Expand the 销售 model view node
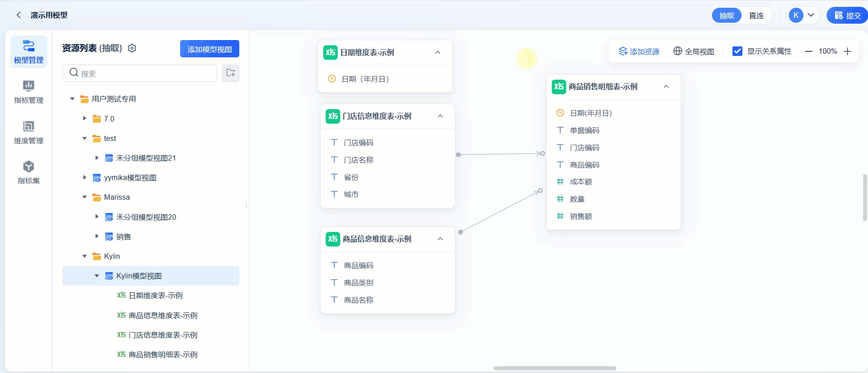The height and width of the screenshot is (373, 868). coord(96,236)
